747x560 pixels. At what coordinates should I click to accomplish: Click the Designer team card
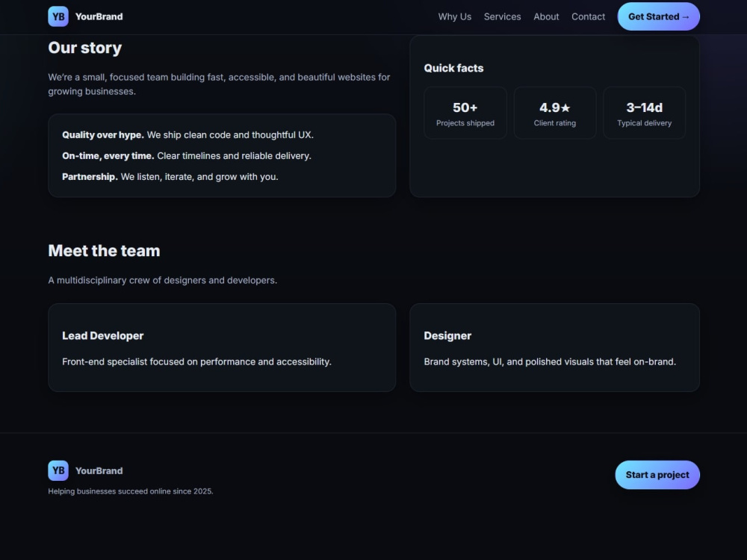pos(554,348)
